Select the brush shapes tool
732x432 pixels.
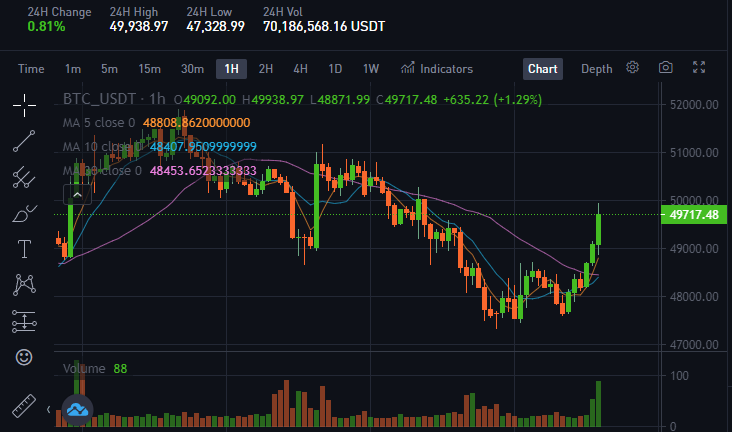click(x=24, y=213)
